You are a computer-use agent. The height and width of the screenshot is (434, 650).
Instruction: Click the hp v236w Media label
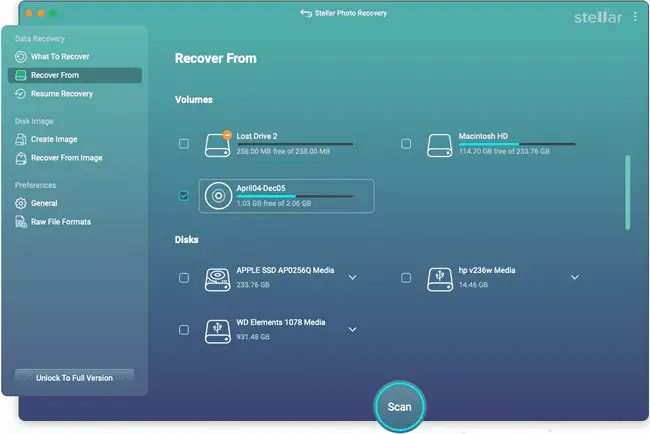pos(487,270)
